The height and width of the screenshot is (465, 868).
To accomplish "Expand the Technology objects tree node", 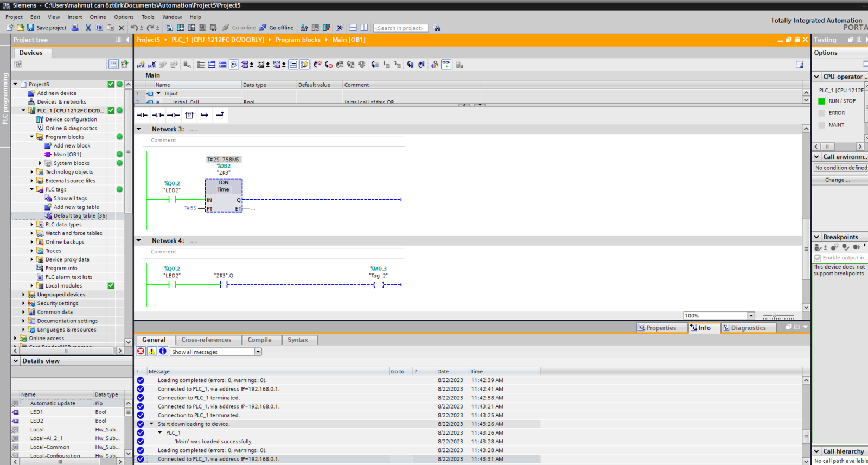I will 32,172.
